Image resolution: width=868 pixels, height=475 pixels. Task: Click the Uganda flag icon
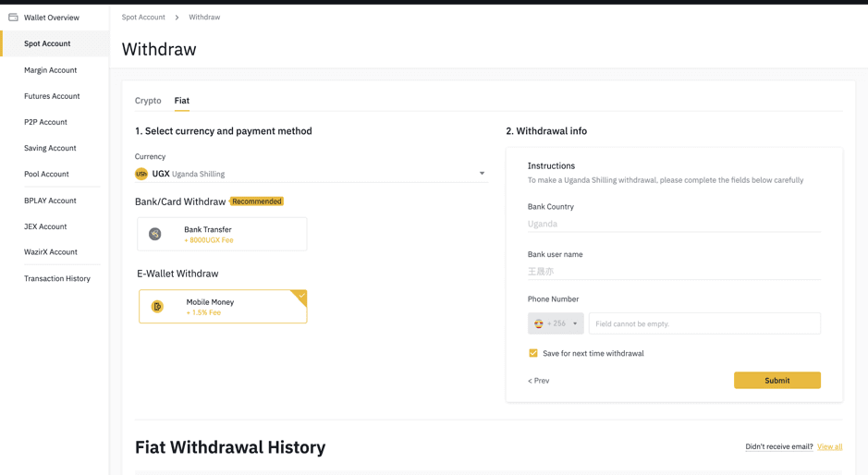539,324
